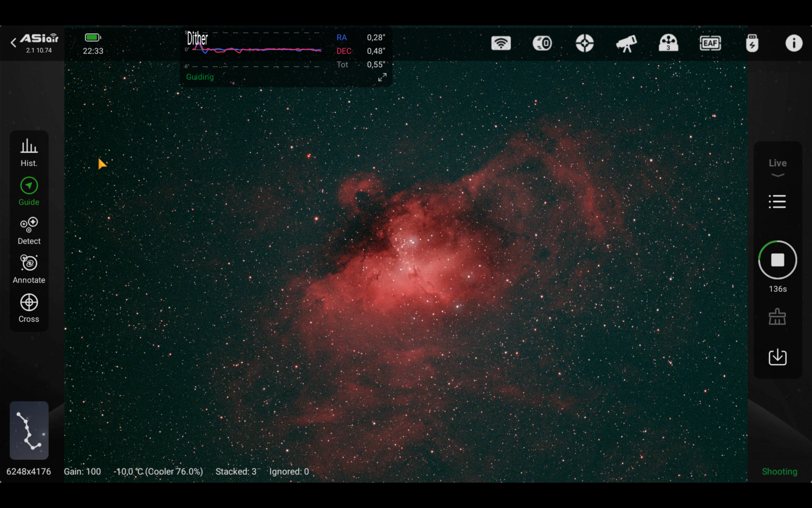812x508 pixels.
Task: Clear the live stack with broom icon
Action: pyautogui.click(x=777, y=317)
